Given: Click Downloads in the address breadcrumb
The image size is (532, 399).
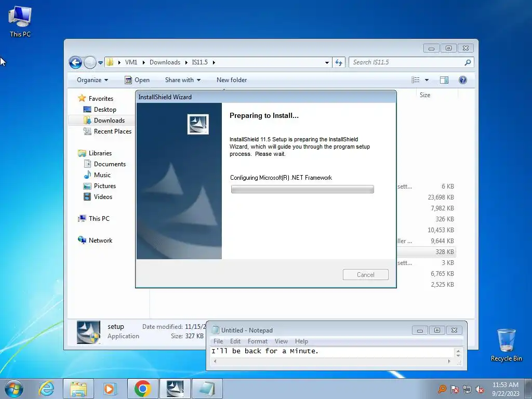Looking at the screenshot, I should point(165,62).
